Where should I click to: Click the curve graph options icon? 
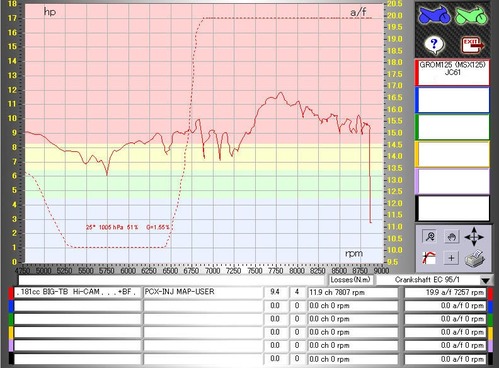[429, 258]
